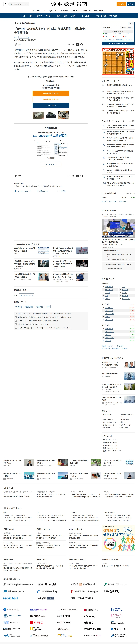Expand the オピニオン navigation dropdown
This screenshot has height=644, width=138.
pos(75,16)
